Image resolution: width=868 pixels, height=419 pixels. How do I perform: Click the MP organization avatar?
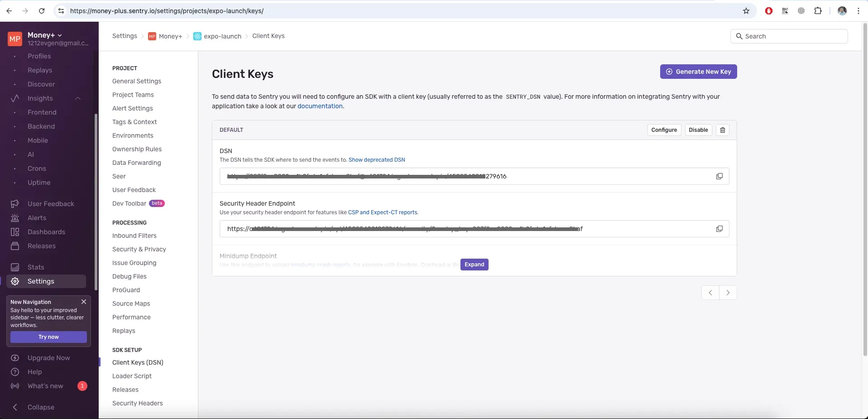pyautogui.click(x=15, y=39)
